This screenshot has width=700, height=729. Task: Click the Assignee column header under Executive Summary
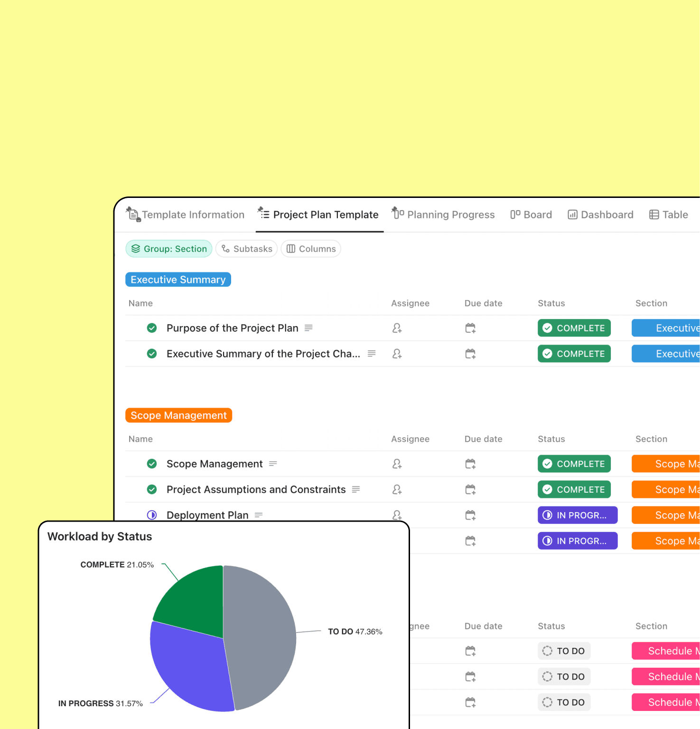(x=410, y=303)
